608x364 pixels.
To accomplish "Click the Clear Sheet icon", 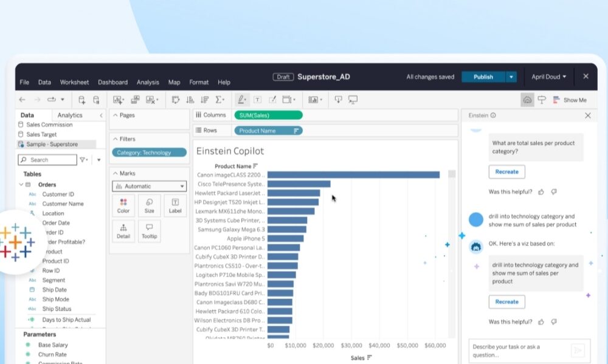I will click(150, 100).
